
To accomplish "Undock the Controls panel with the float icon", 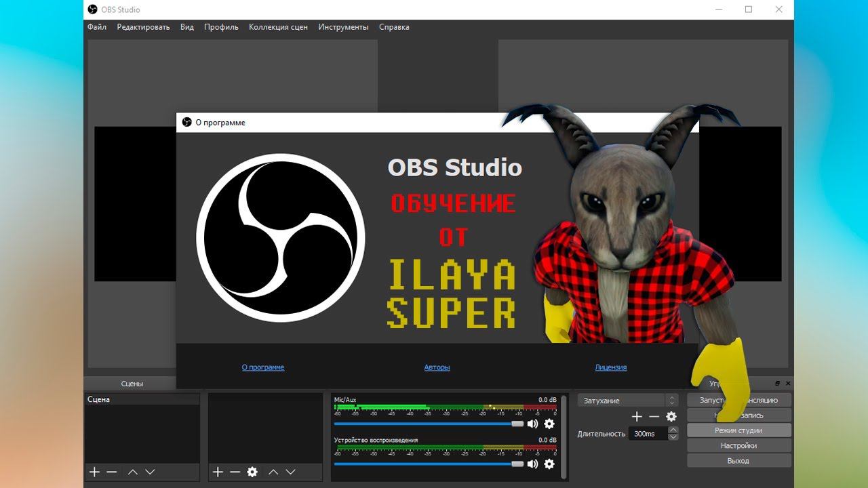I will (777, 384).
